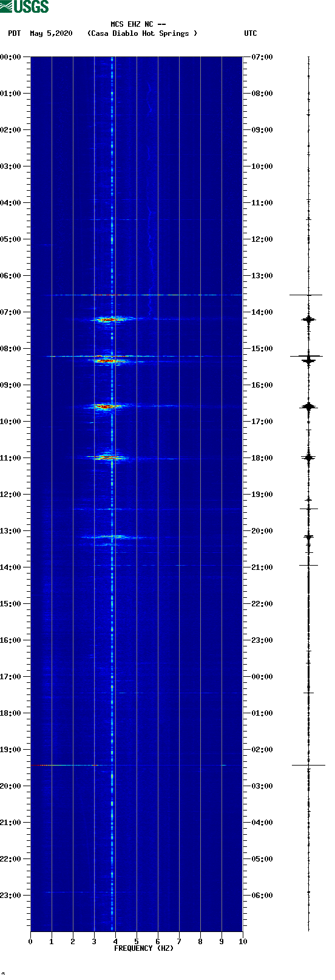Click the date 'May 5,2020'
This screenshot has width=335, height=980.
coord(51,33)
